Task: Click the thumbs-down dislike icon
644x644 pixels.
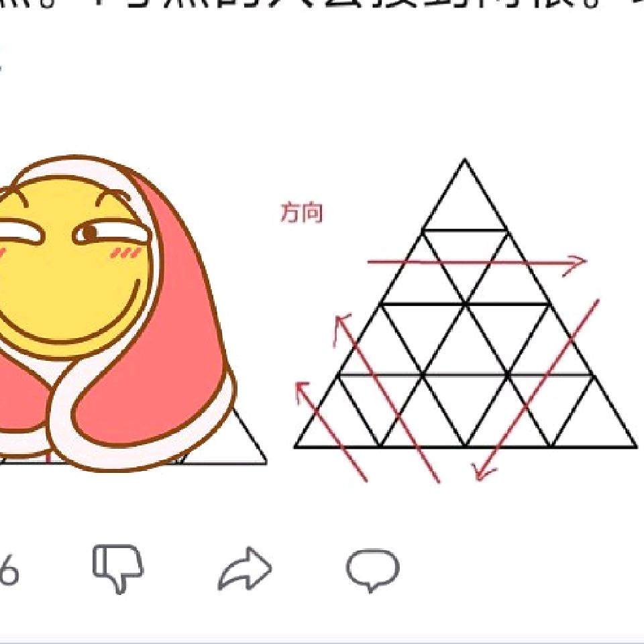Action: pyautogui.click(x=118, y=568)
